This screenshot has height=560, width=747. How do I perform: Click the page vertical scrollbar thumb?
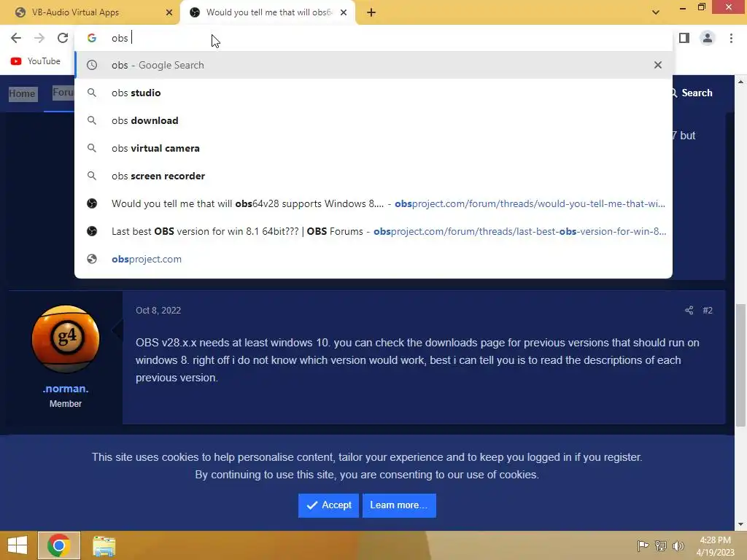point(740,365)
